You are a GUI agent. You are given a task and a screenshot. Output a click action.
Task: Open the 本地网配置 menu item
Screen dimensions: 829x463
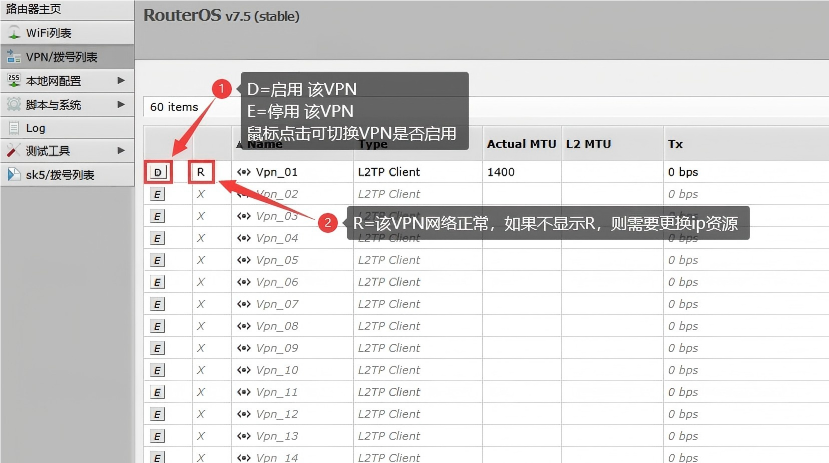(67, 80)
